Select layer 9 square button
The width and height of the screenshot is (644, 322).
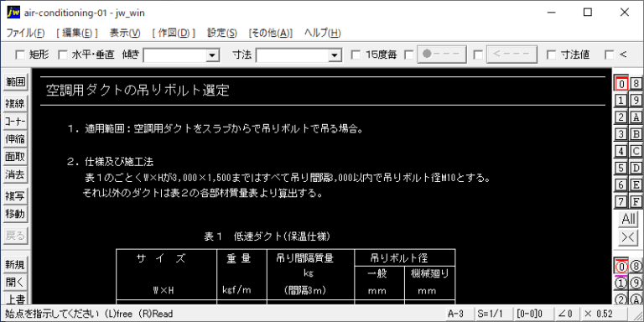coord(636,101)
